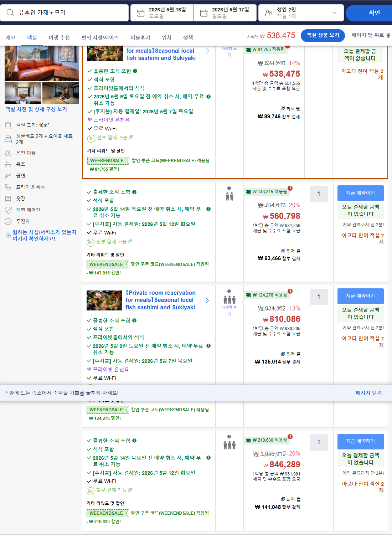Click the 온천 이용 hot spring icon
Screen dimensions: 392x535
[x=8, y=153]
